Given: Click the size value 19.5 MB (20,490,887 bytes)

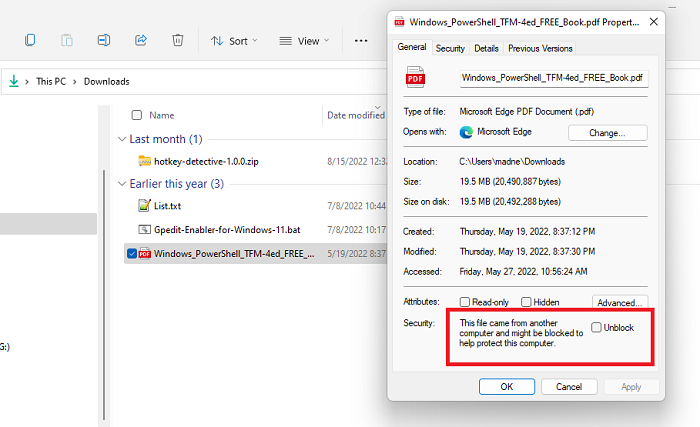Looking at the screenshot, I should (x=510, y=181).
